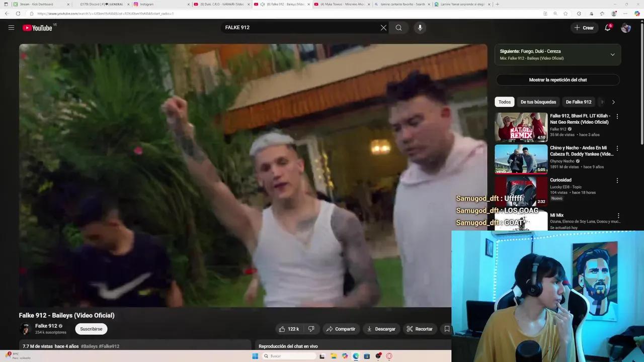Select the De Falke 912 chip
644x362 pixels.
(579, 102)
